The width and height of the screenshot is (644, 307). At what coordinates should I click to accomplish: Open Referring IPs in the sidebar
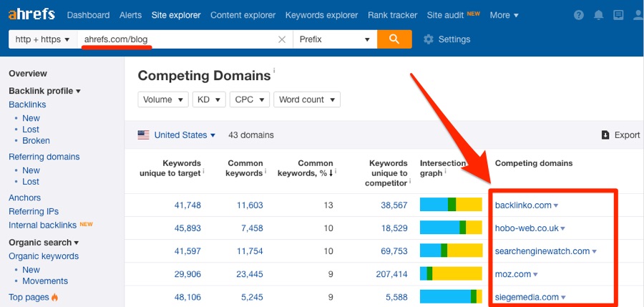pos(34,212)
